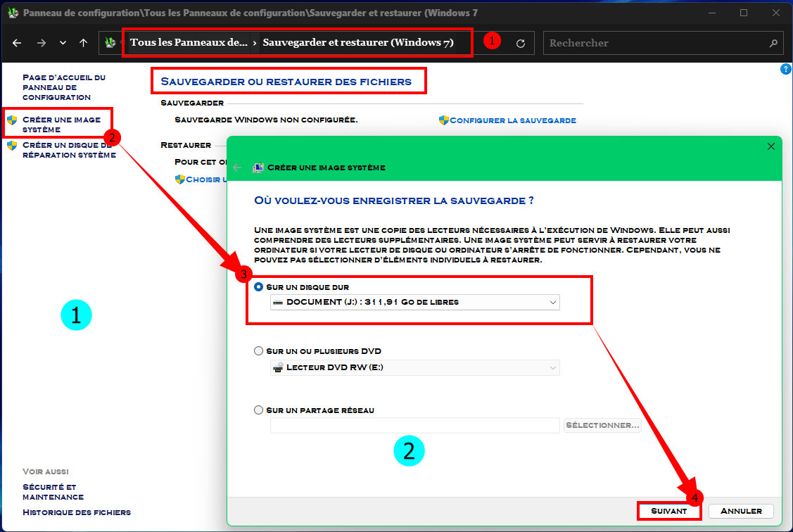Select 'Sur un disque dur' radio option
The width and height of the screenshot is (793, 532).
coord(258,286)
